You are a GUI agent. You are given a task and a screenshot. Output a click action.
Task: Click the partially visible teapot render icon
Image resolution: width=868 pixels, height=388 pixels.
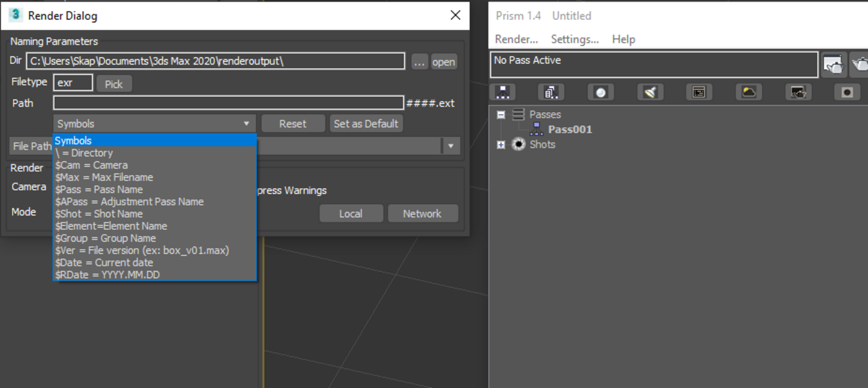(x=859, y=64)
